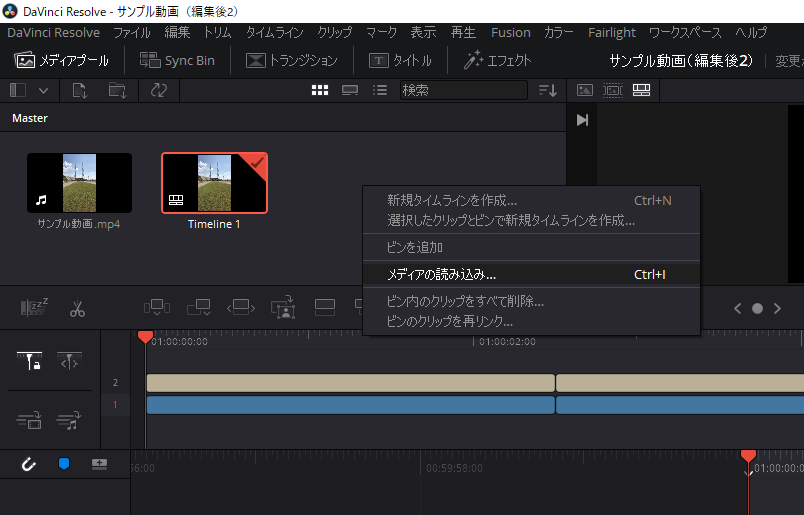The height and width of the screenshot is (515, 804).
Task: Select source tape viewer mode
Action: tap(613, 90)
